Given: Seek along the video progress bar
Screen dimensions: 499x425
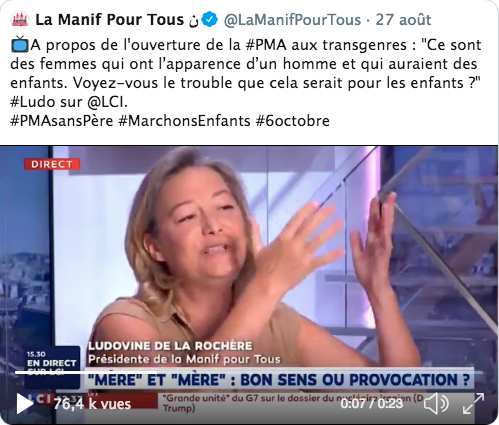Looking at the screenshot, I should [248, 372].
